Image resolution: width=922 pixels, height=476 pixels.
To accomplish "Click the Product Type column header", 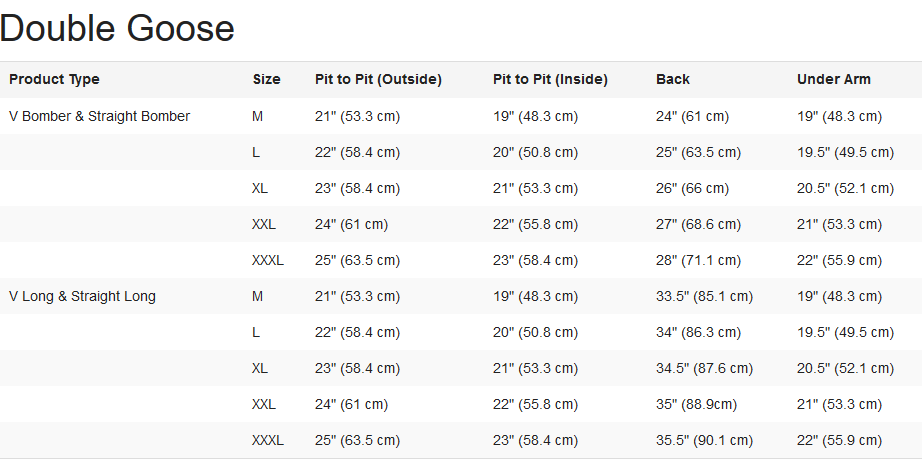I will pos(54,79).
